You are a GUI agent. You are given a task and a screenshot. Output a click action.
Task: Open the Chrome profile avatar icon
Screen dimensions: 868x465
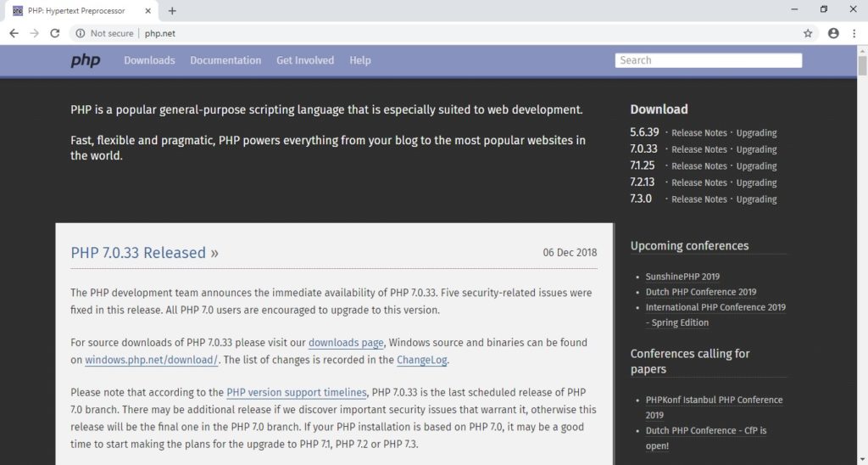833,33
